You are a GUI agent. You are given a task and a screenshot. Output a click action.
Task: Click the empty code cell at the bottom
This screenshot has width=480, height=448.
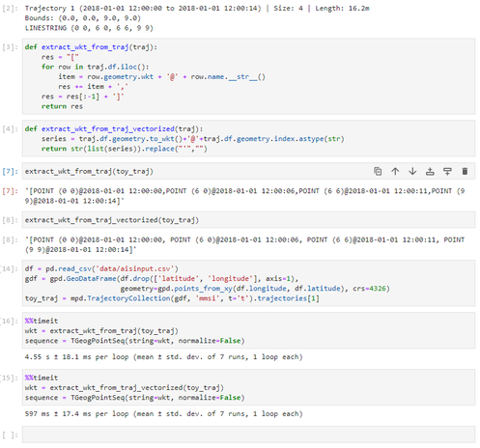[x=248, y=434]
